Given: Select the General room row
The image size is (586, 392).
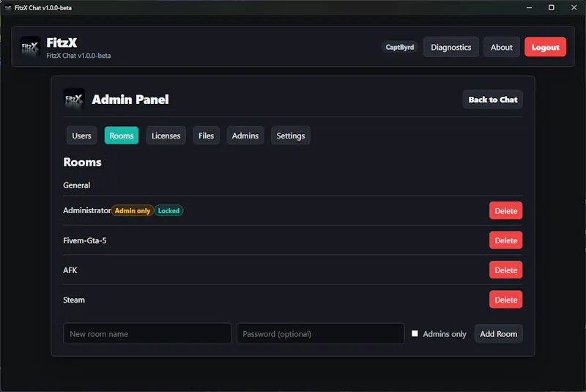Looking at the screenshot, I should [x=293, y=185].
